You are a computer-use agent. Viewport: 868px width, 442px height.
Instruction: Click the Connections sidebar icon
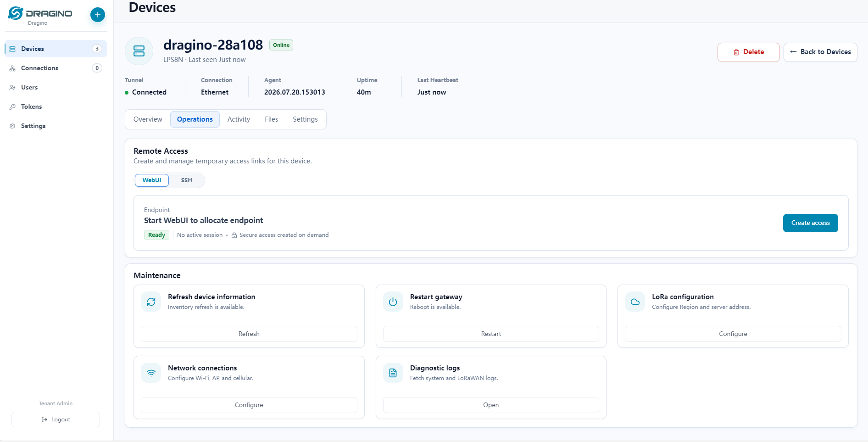12,68
